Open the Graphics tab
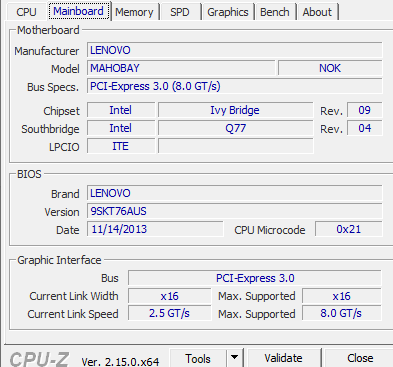This screenshot has height=367, width=393. pyautogui.click(x=228, y=12)
